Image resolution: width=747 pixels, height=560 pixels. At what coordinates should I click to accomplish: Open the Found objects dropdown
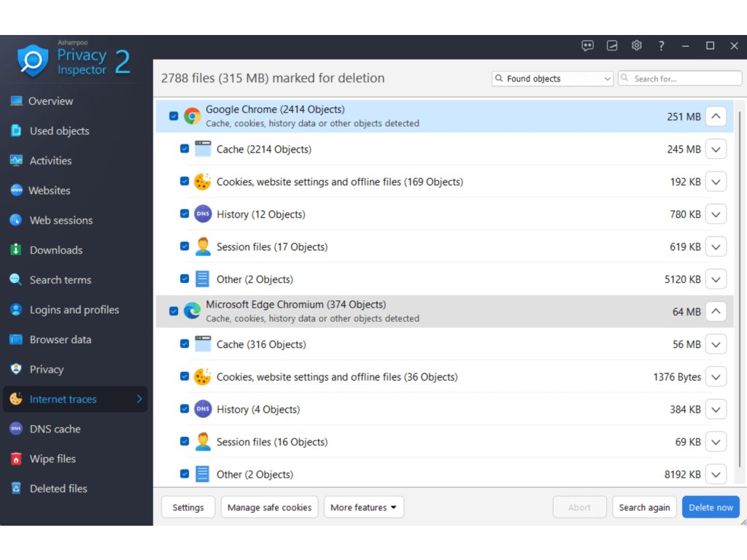tap(552, 79)
